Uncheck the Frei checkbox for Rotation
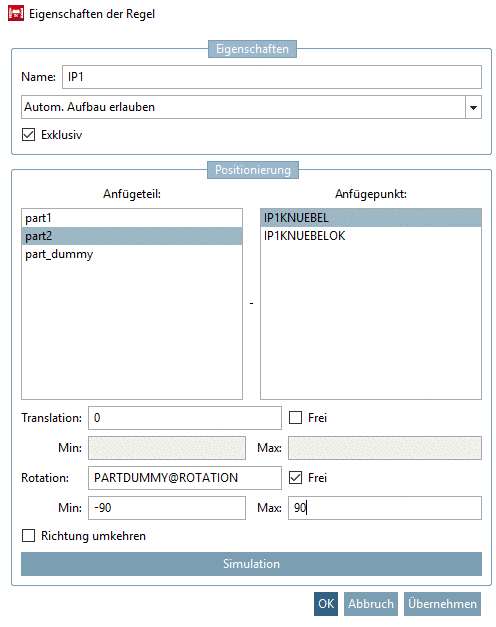This screenshot has height=627, width=496. tap(296, 477)
